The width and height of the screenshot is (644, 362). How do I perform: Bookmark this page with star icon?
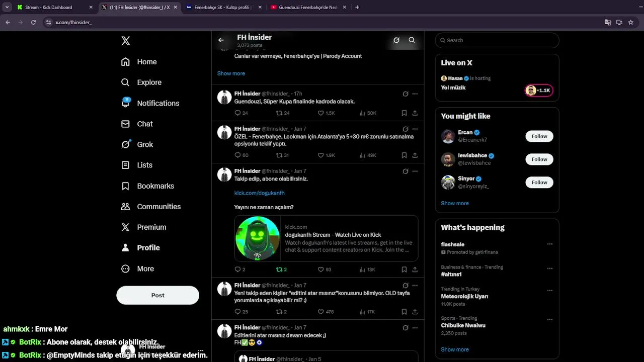(x=630, y=23)
